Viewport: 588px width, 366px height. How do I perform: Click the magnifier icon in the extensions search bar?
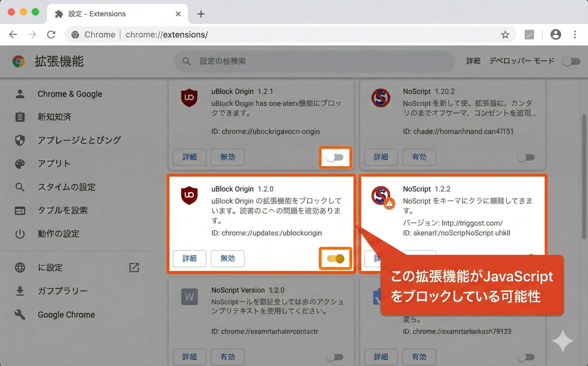coord(186,61)
